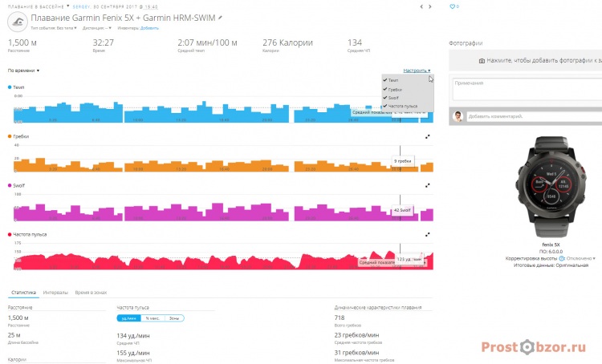Screen dimensions: 602x364
Task: Click the 25 м pool length value
Action: pyautogui.click(x=14, y=335)
